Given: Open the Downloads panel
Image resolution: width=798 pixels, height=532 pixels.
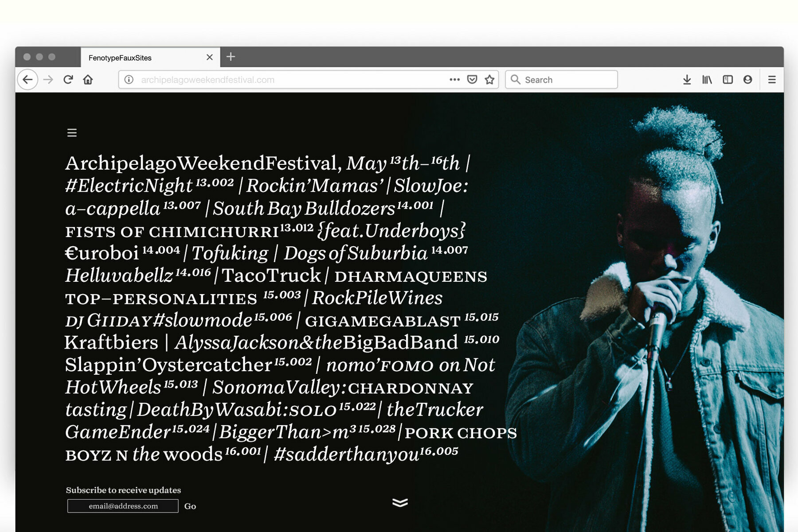Looking at the screenshot, I should [x=687, y=80].
